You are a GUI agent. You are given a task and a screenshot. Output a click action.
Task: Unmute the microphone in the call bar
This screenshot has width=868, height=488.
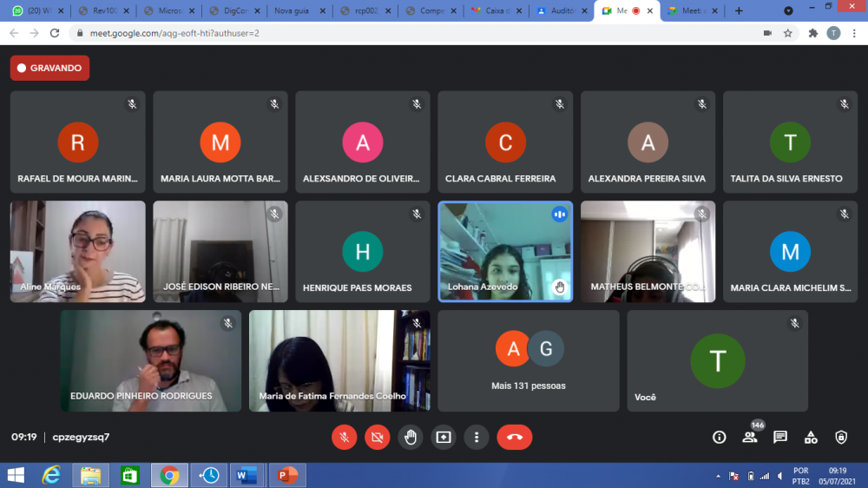(345, 438)
